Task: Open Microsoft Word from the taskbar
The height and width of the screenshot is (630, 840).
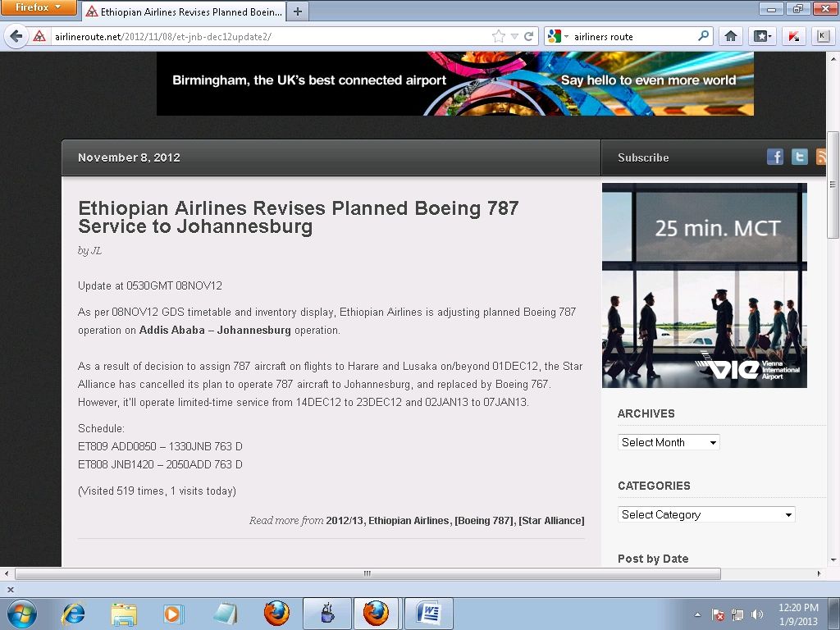Action: pyautogui.click(x=429, y=613)
